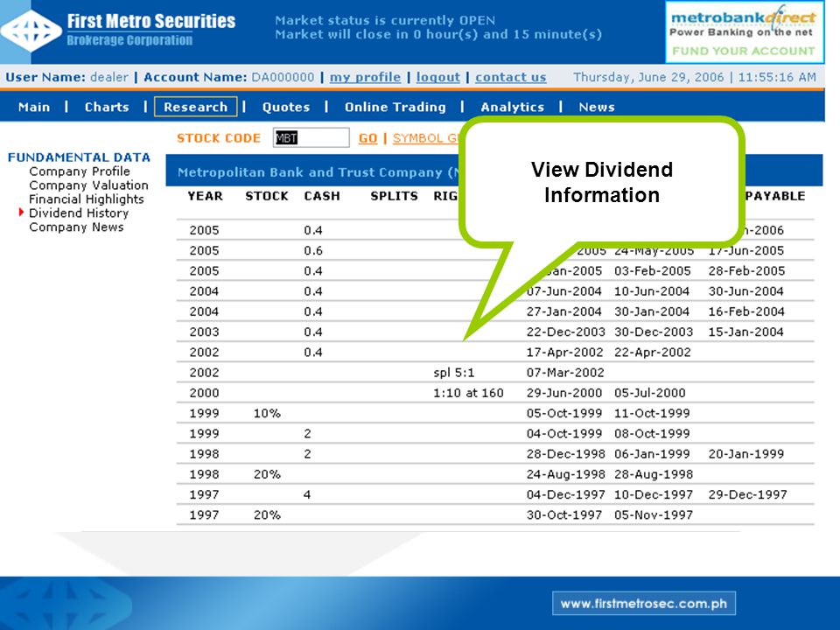Click the Metropolitan Bank and Trust Company title
The image size is (840, 630).
318,172
